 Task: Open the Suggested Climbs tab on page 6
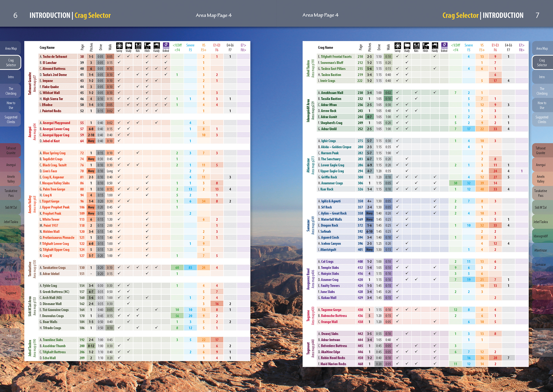click(11, 120)
